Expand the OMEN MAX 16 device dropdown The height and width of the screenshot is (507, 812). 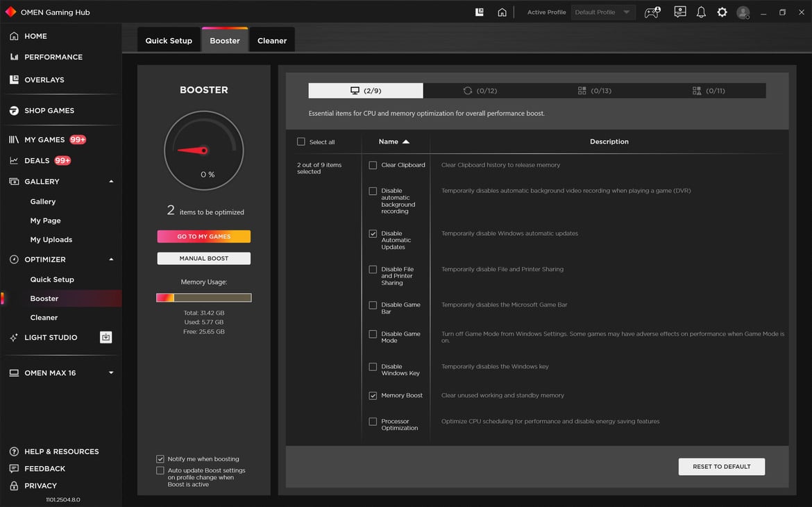pos(111,372)
